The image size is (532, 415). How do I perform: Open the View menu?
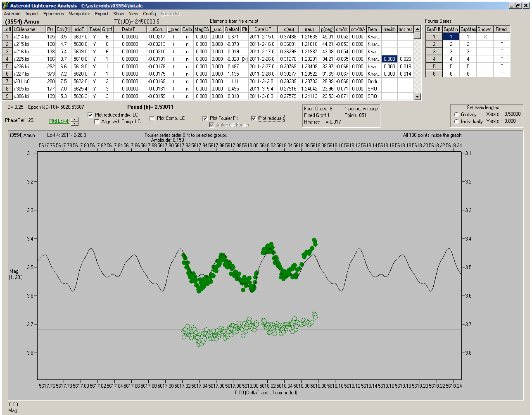click(x=133, y=14)
